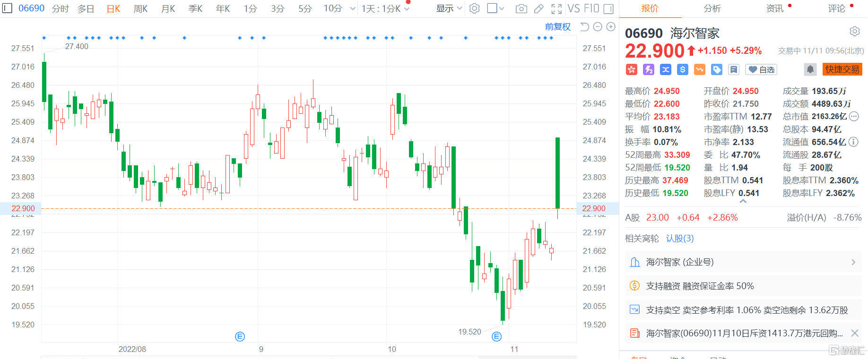868x359 pixels.
Task: Switch to the 分析 tab
Action: [712, 9]
